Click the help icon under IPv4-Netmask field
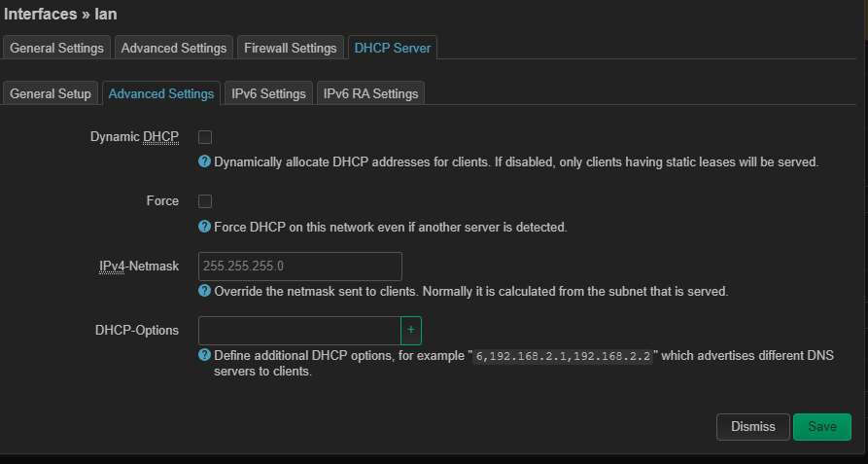This screenshot has width=868, height=464. 205,291
